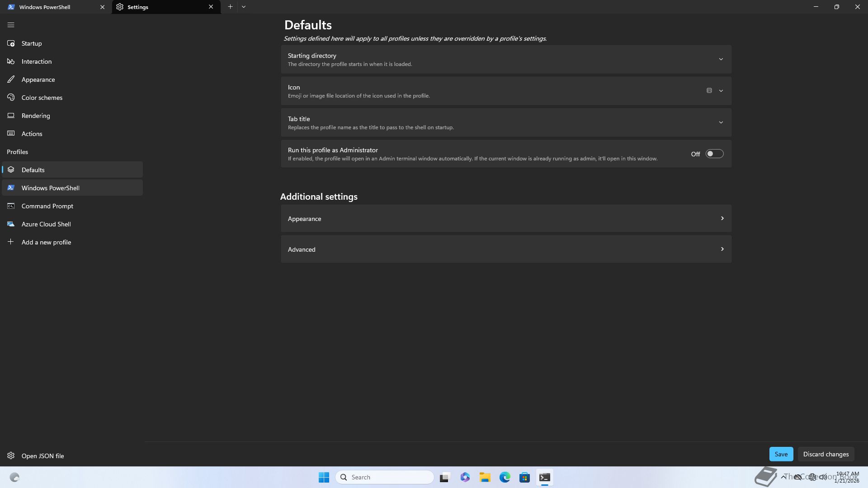Toggle Run this profile as Administrator
The height and width of the screenshot is (488, 868).
(714, 154)
